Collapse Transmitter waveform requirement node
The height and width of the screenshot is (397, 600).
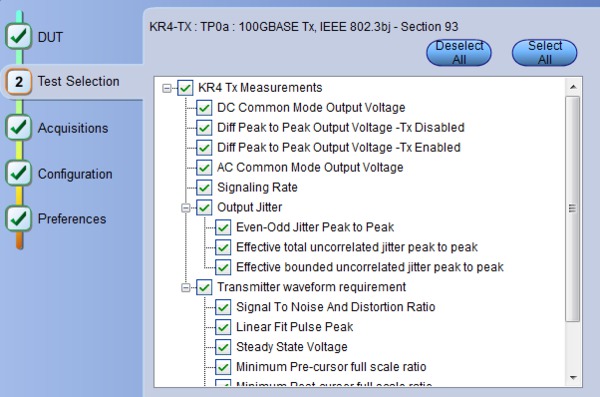[x=186, y=288]
